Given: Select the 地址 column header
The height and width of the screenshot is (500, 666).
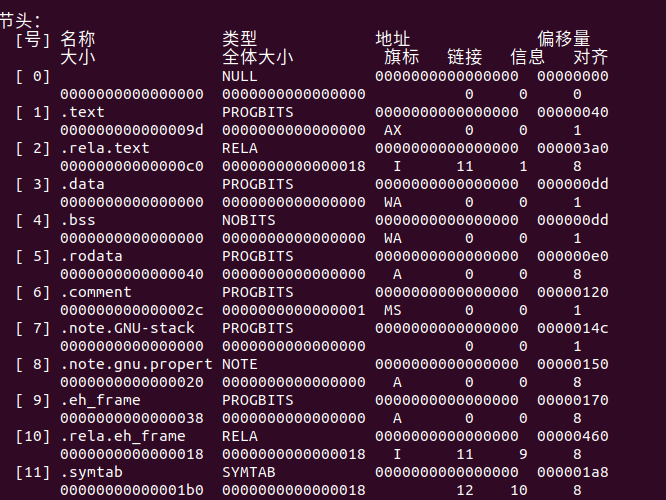Looking at the screenshot, I should click(393, 39).
